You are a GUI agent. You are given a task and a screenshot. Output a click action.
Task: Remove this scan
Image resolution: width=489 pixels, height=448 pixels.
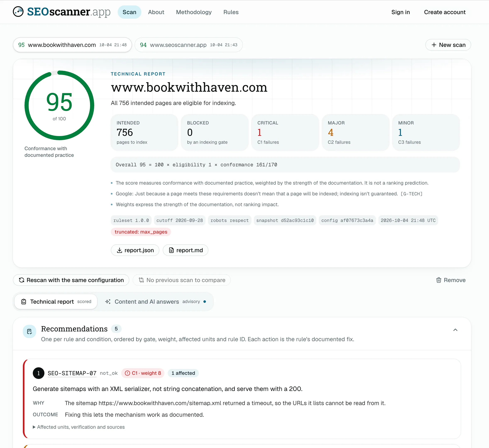click(451, 280)
